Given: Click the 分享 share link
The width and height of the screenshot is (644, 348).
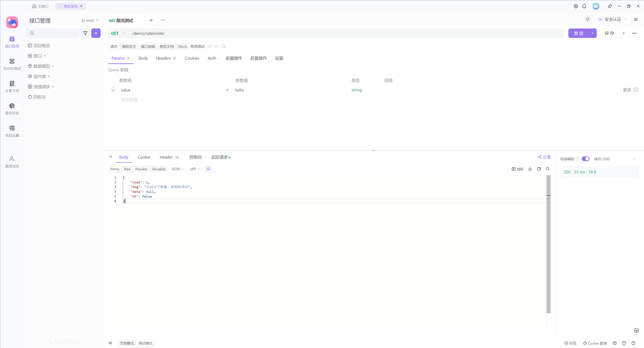Looking at the screenshot, I should 544,157.
